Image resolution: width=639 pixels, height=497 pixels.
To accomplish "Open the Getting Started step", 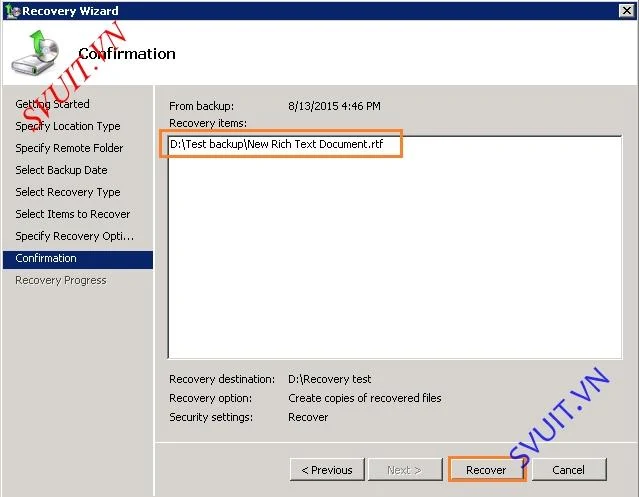I will 52,104.
